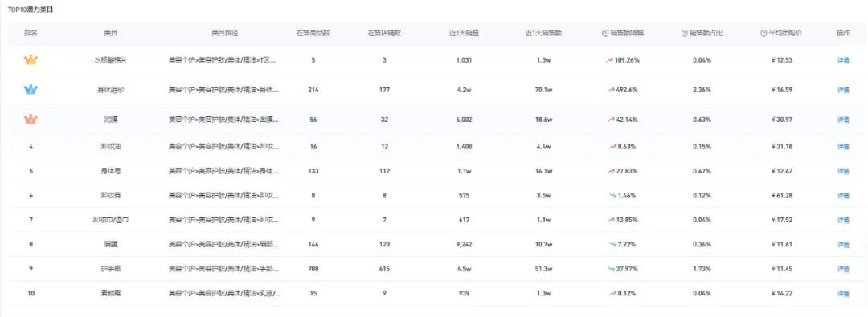Select the 卸妆巾/湿巾 category name

(x=110, y=220)
